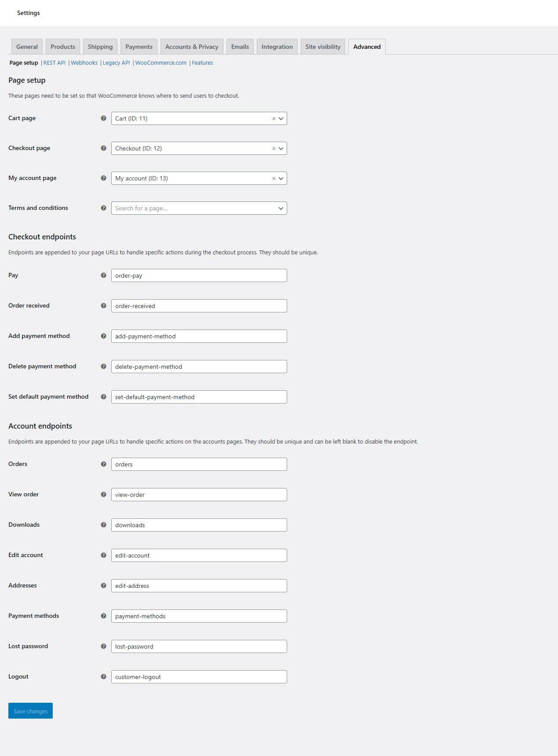
Task: Open the Checkout page dropdown
Action: [x=281, y=149]
